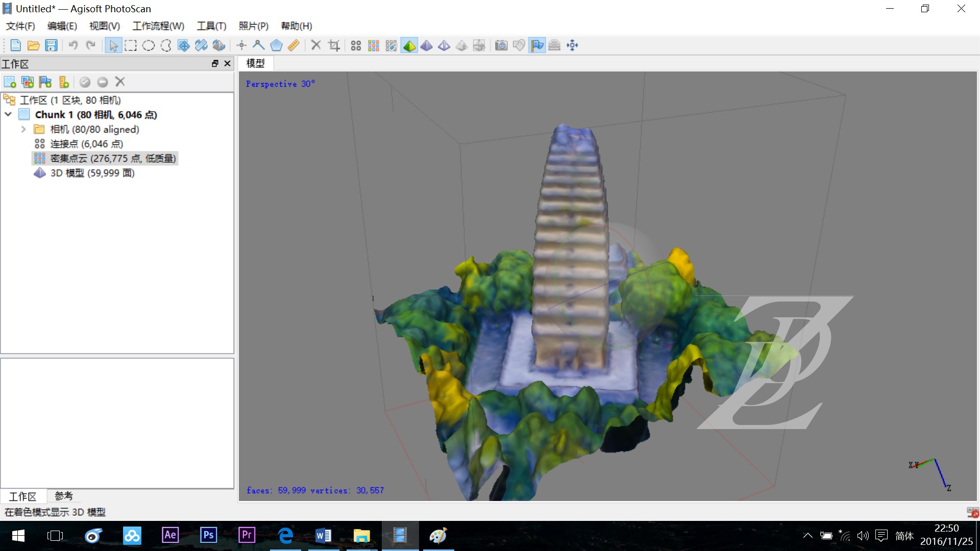
Task: Select the 工作区 root tree item
Action: click(70, 100)
